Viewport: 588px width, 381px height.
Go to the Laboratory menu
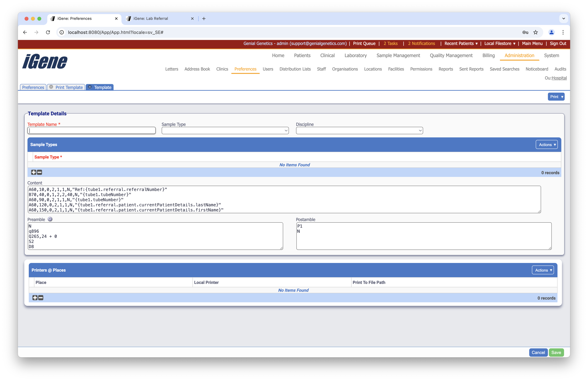click(x=355, y=56)
